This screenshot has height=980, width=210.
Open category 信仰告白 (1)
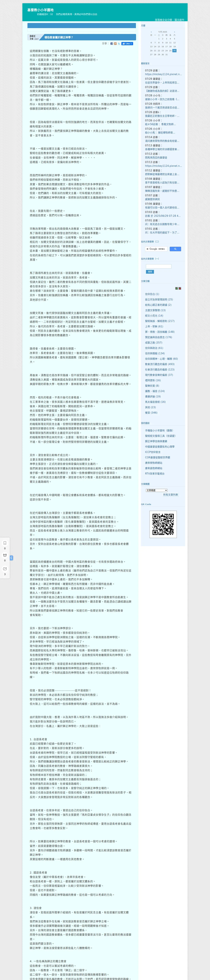[152, 294]
